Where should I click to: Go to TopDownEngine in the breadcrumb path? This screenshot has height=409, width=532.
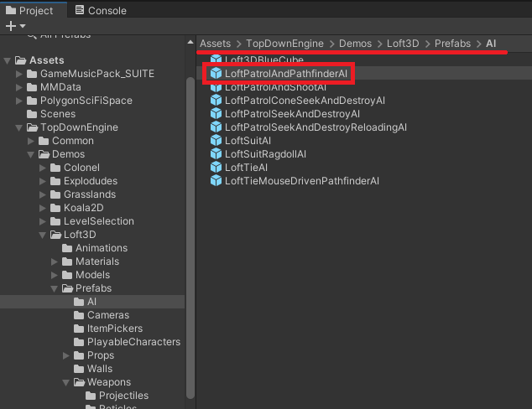pyautogui.click(x=284, y=44)
